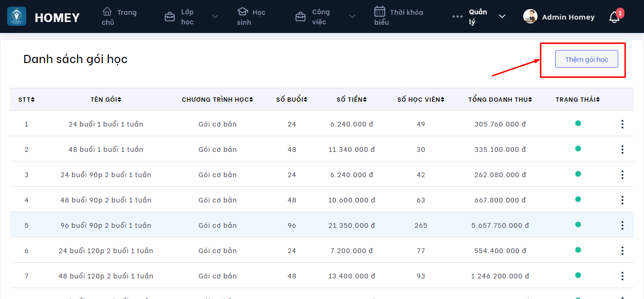Screen dimensions: 644x299
Task: Click the Thời khóa biểu calendar icon
Action: pyautogui.click(x=380, y=11)
